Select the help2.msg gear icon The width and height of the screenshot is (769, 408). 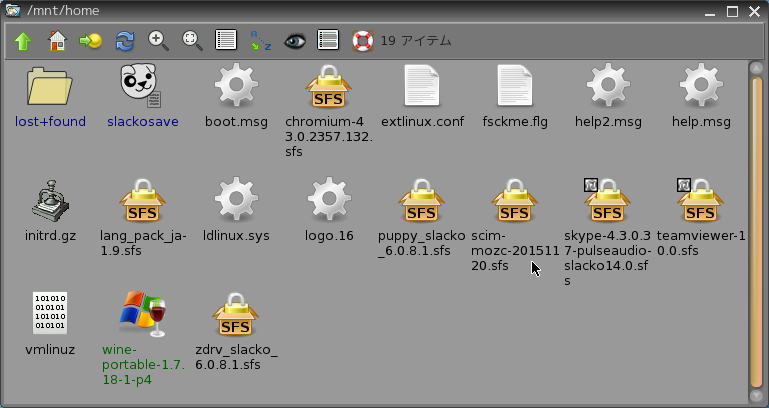click(x=608, y=85)
